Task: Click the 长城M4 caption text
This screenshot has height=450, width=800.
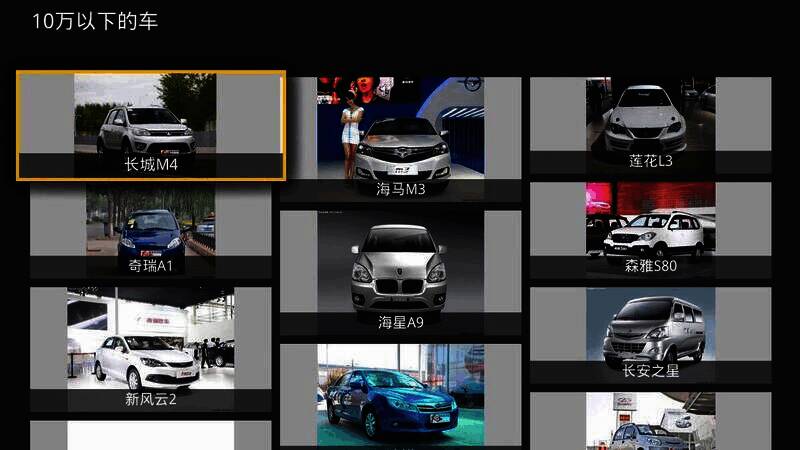Action: click(151, 165)
